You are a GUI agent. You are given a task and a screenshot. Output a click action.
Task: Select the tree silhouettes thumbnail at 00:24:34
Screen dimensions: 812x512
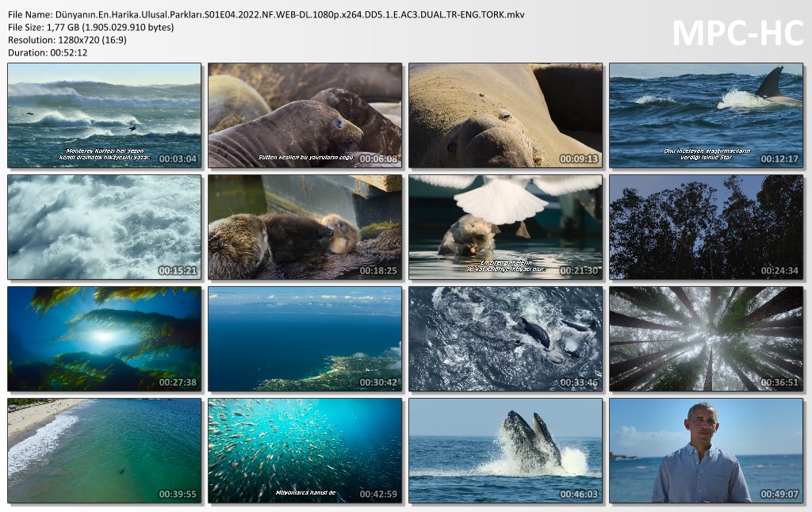pos(706,227)
